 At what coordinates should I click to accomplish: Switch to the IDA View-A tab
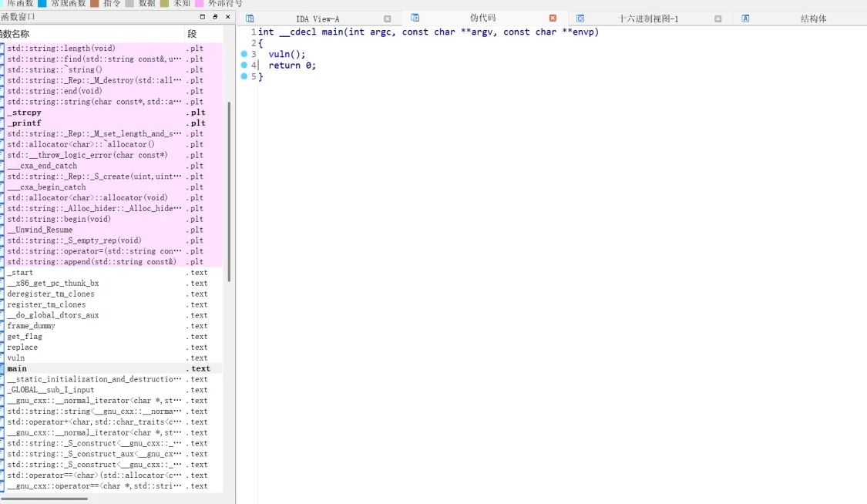point(318,18)
